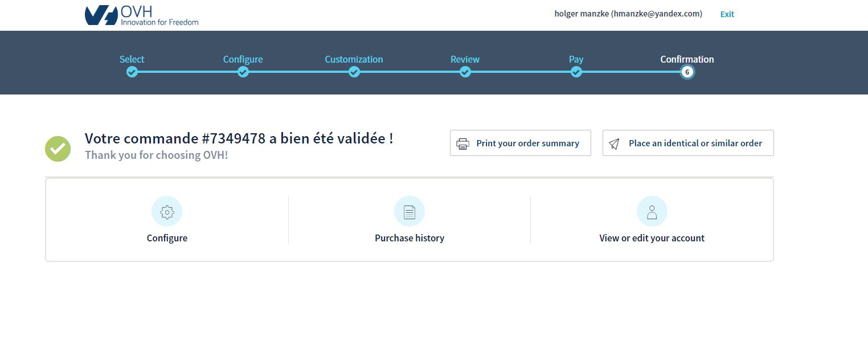Image resolution: width=868 pixels, height=349 pixels.
Task: Click the Configure step checkmark circle
Action: click(x=243, y=72)
